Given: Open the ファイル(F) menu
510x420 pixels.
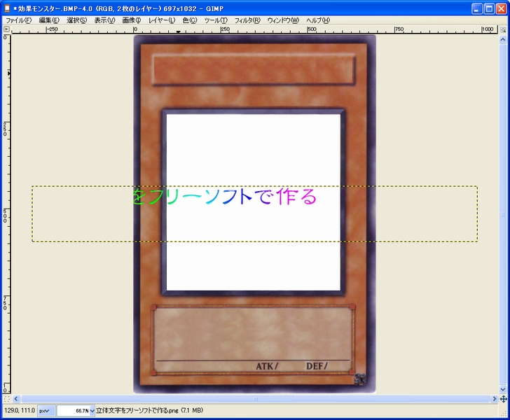Looking at the screenshot, I should click(18, 20).
